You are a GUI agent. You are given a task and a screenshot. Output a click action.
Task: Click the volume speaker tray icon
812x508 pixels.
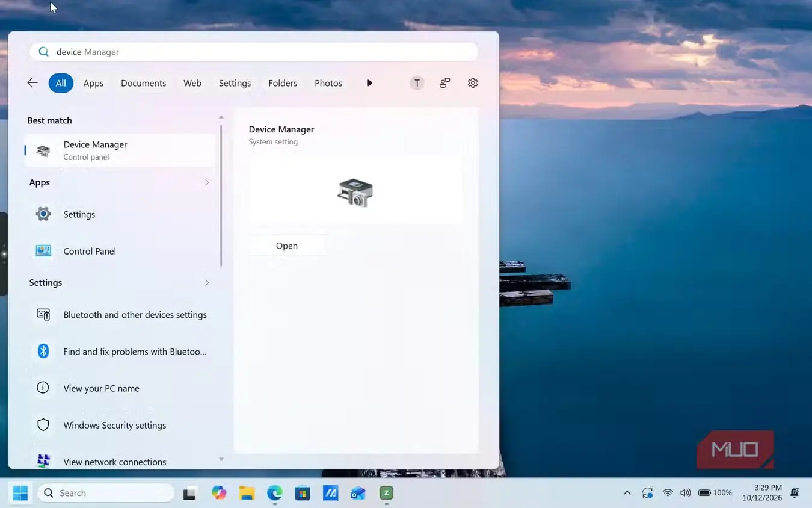coord(685,493)
